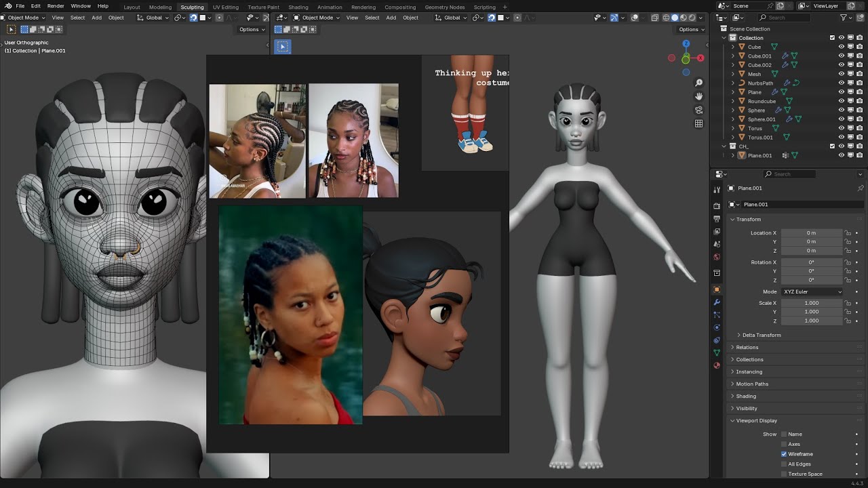Toggle viewport visibility of Torus.001
This screenshot has height=488, width=868.
point(842,138)
